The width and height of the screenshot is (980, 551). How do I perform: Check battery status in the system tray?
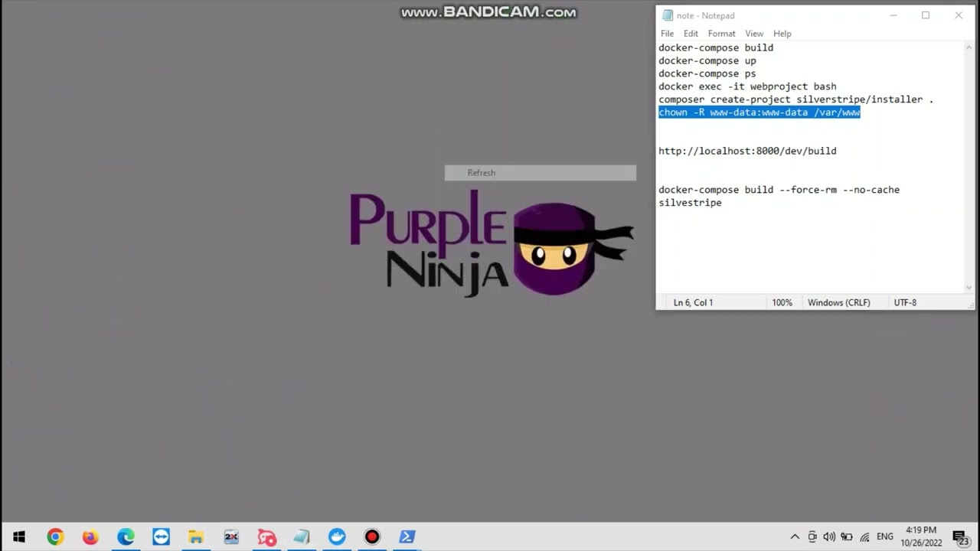click(847, 537)
